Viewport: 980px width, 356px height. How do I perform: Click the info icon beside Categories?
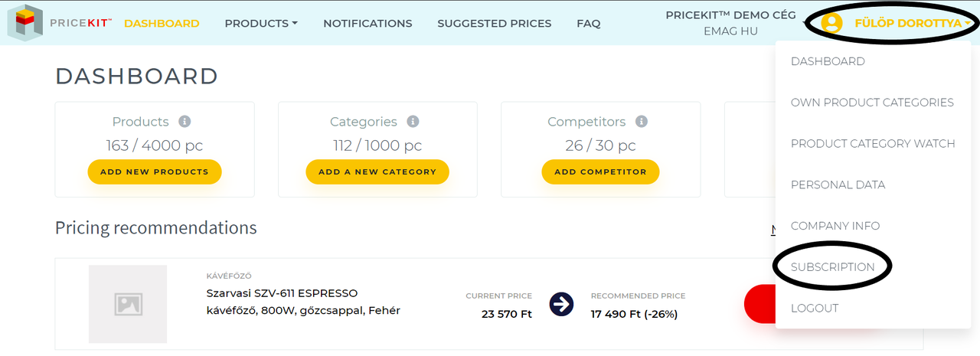coord(413,122)
